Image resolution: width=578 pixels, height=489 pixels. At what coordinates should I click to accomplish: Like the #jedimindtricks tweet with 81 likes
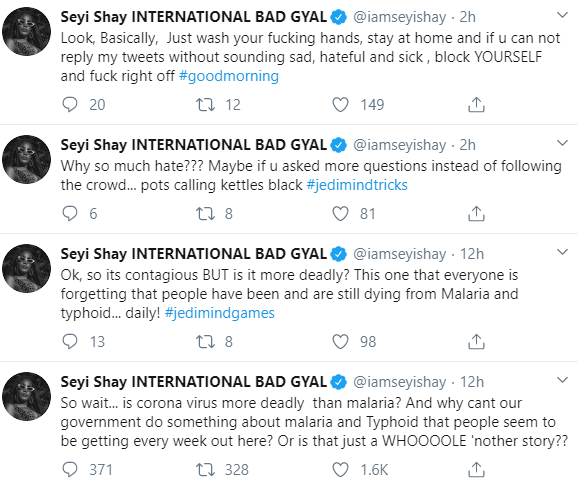[x=340, y=214]
